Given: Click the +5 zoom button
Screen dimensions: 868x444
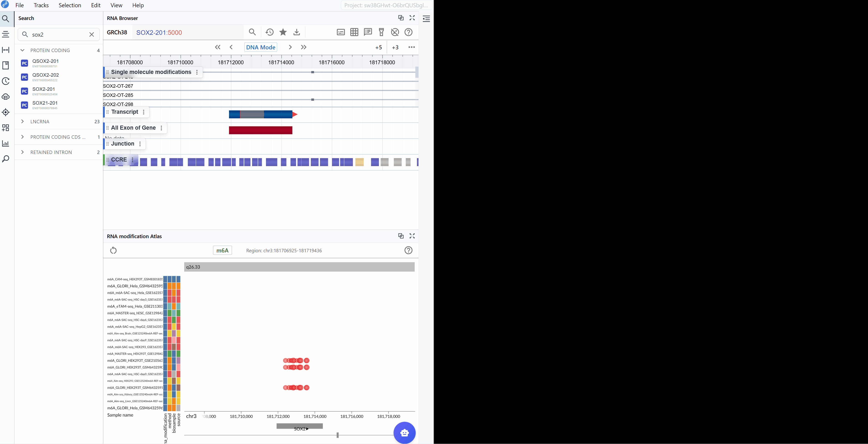Looking at the screenshot, I should click(x=378, y=48).
